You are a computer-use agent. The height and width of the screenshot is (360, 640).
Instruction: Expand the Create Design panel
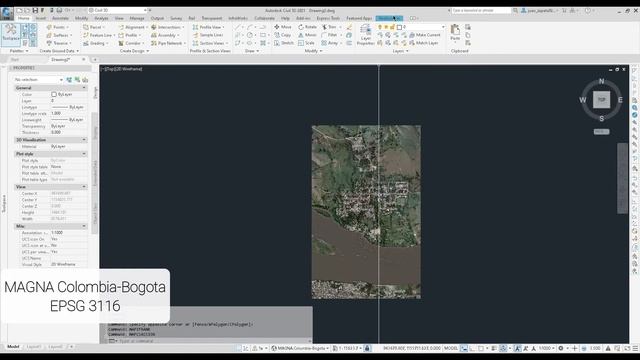click(x=134, y=51)
